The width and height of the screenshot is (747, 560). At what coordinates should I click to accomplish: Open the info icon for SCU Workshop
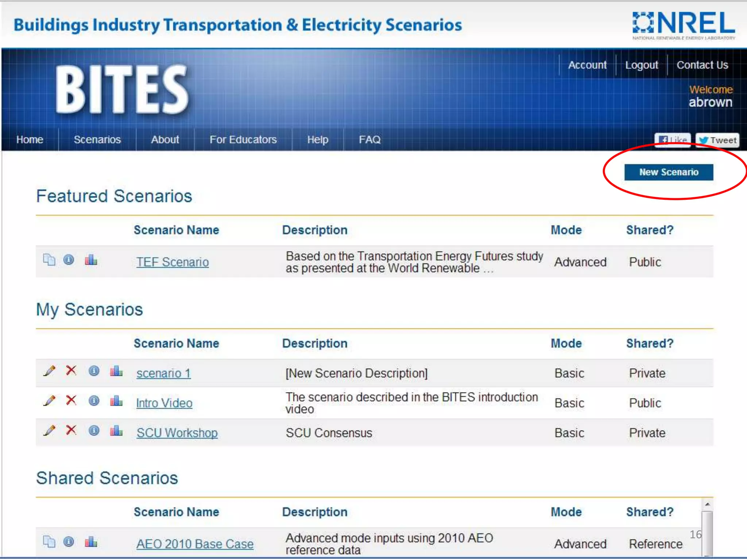pos(94,431)
